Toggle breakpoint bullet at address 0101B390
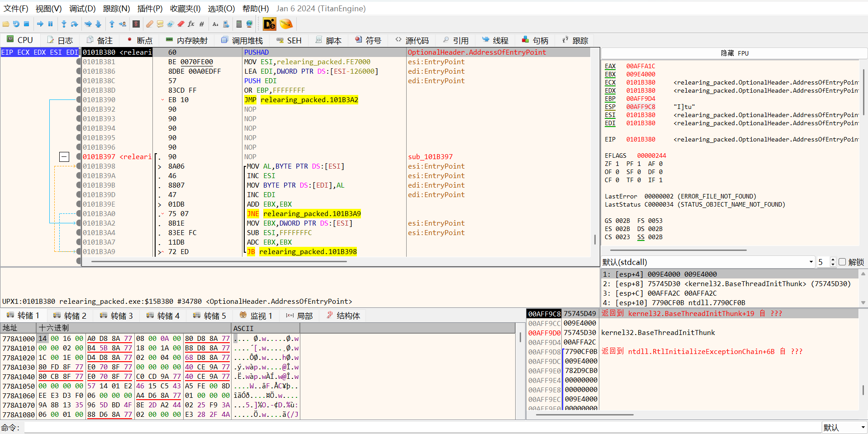This screenshot has width=868, height=434. click(x=79, y=100)
